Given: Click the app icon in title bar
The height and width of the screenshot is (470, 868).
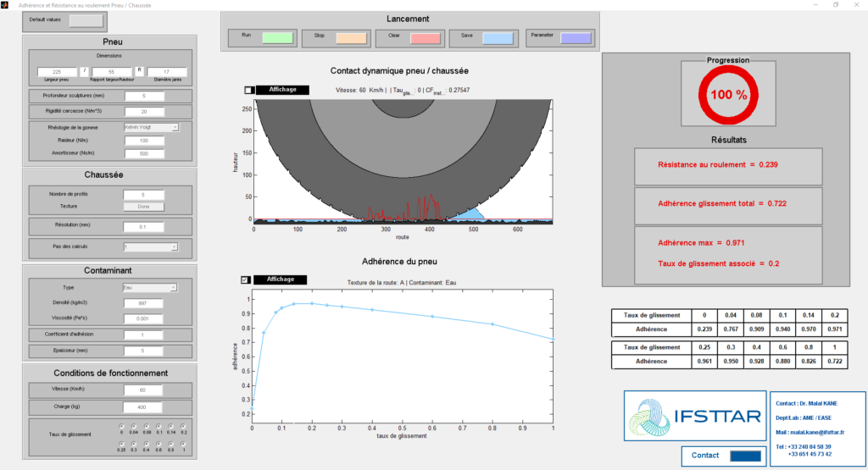Looking at the screenshot, I should tap(6, 5).
